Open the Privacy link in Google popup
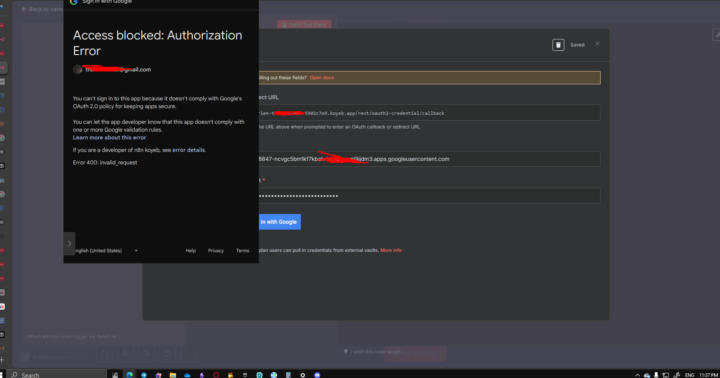The height and width of the screenshot is (378, 720). 215,250
